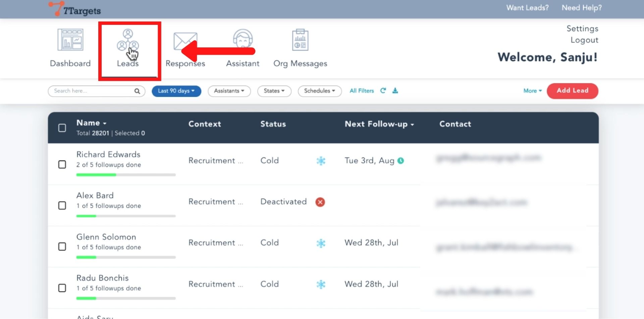Click the Org Messages clipboard icon

[x=300, y=40]
